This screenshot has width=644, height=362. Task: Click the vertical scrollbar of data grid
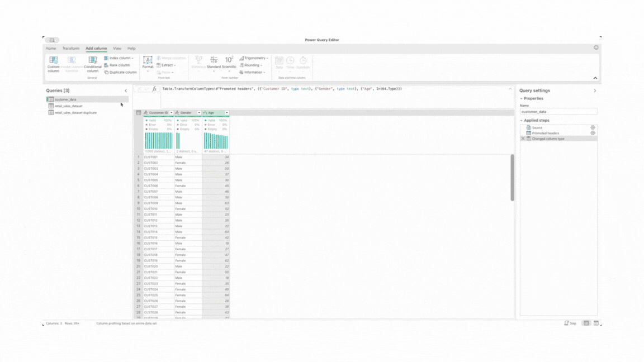click(x=512, y=178)
